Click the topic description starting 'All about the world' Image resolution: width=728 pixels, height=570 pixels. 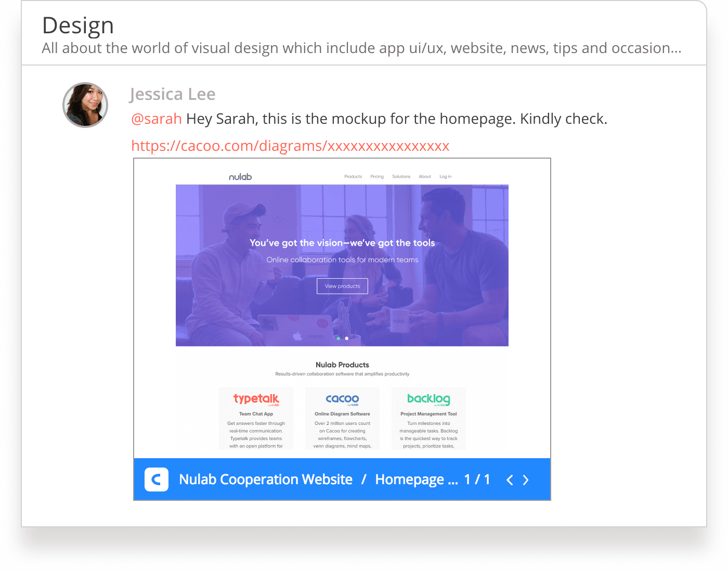(361, 48)
